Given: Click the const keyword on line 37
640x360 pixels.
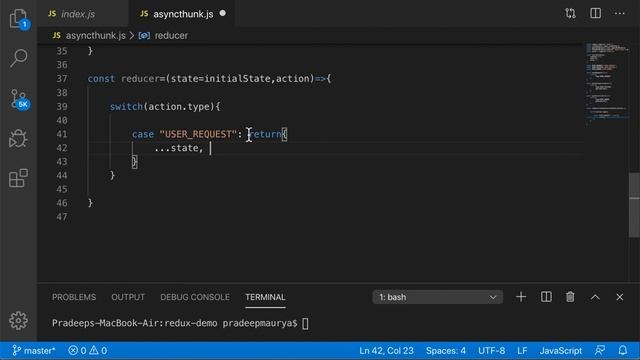Looking at the screenshot, I should click(101, 78).
